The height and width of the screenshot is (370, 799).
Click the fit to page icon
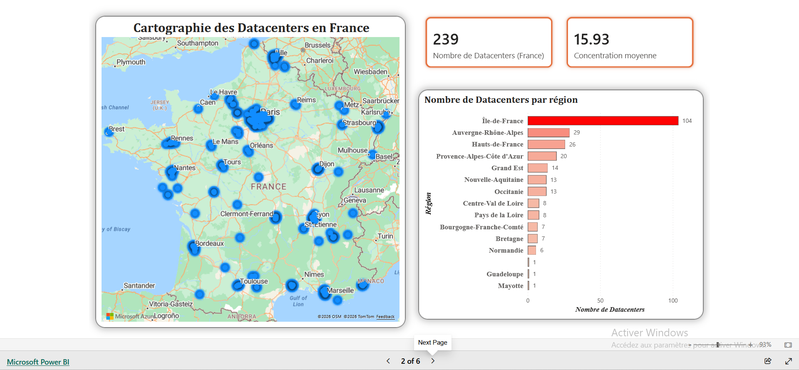(788, 345)
